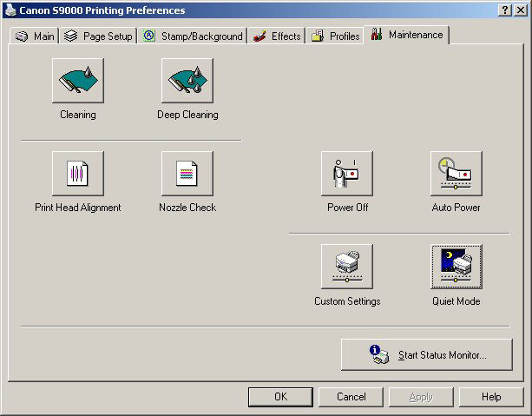Select the Maintenance tab
532x416 pixels.
(406, 35)
